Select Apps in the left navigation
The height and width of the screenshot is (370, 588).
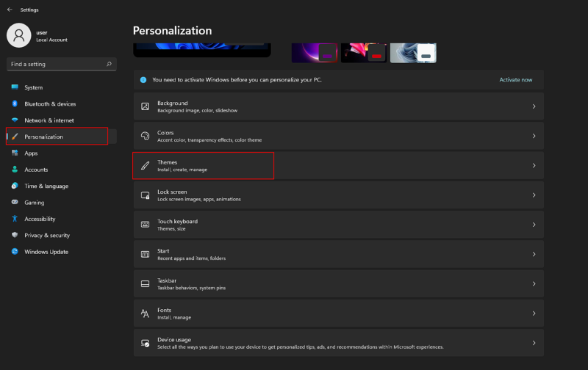[x=62, y=153]
